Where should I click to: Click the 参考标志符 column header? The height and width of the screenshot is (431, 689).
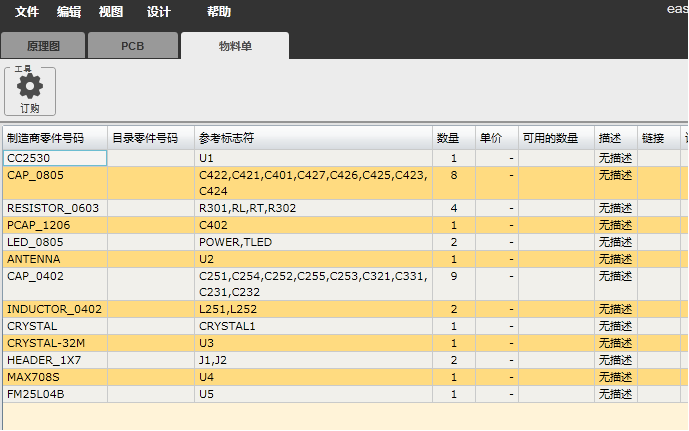click(x=313, y=138)
